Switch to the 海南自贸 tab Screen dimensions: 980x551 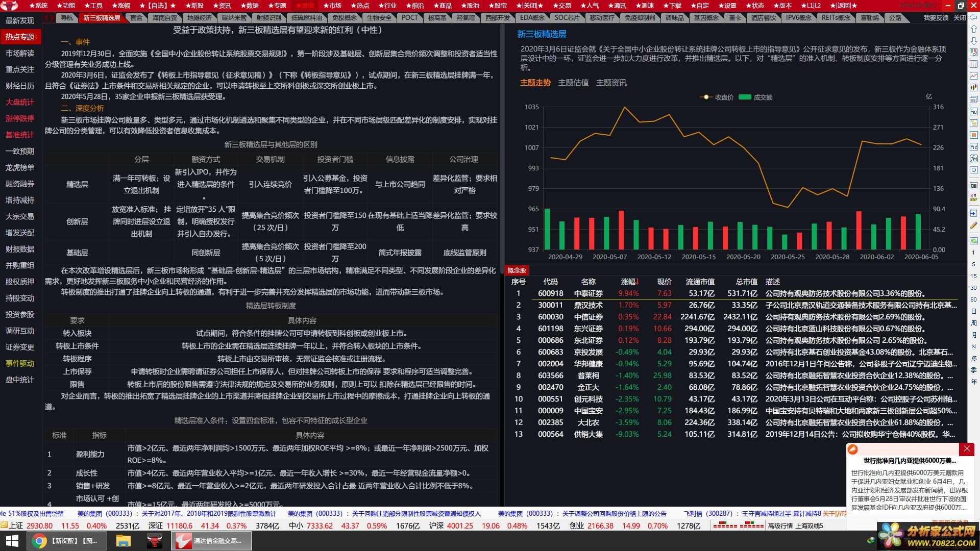pos(165,18)
